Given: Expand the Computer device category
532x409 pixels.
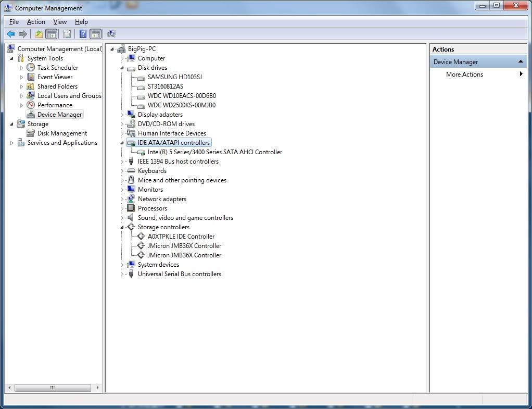Looking at the screenshot, I should [x=122, y=59].
